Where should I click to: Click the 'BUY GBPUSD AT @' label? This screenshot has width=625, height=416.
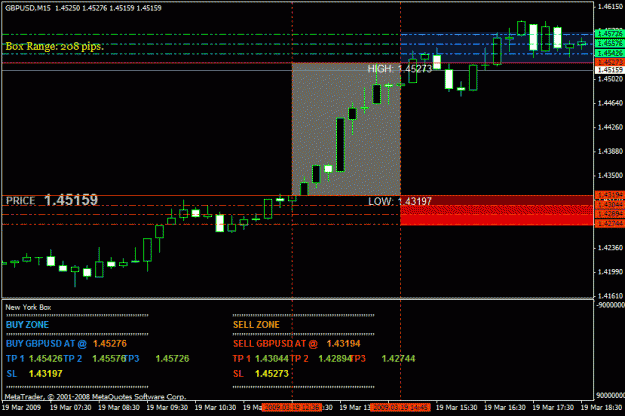pyautogui.click(x=46, y=343)
